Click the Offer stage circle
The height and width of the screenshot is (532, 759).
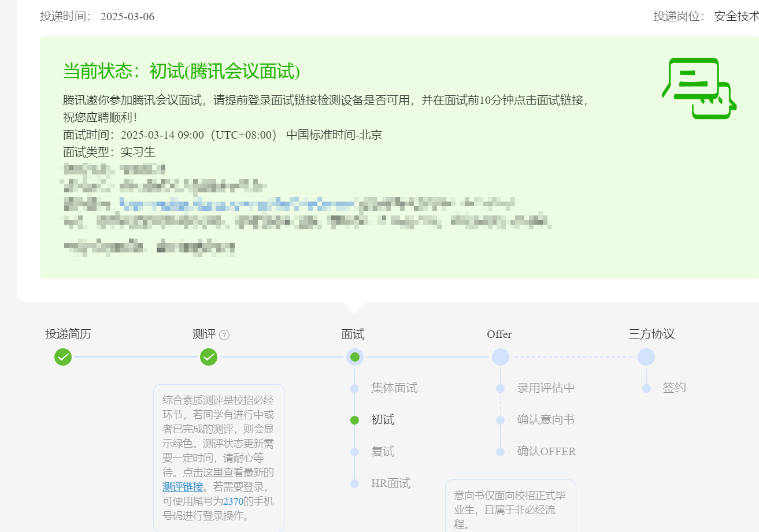(501, 357)
